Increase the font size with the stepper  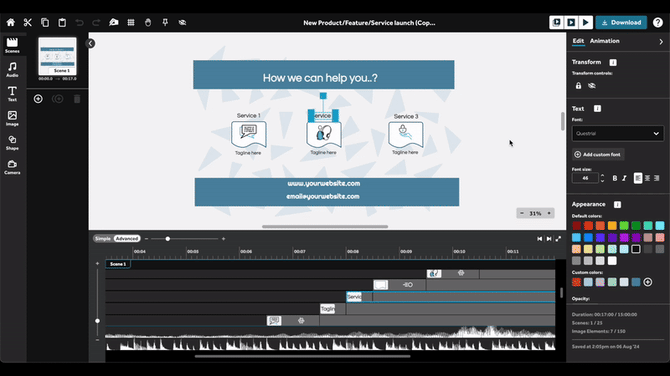(602, 176)
